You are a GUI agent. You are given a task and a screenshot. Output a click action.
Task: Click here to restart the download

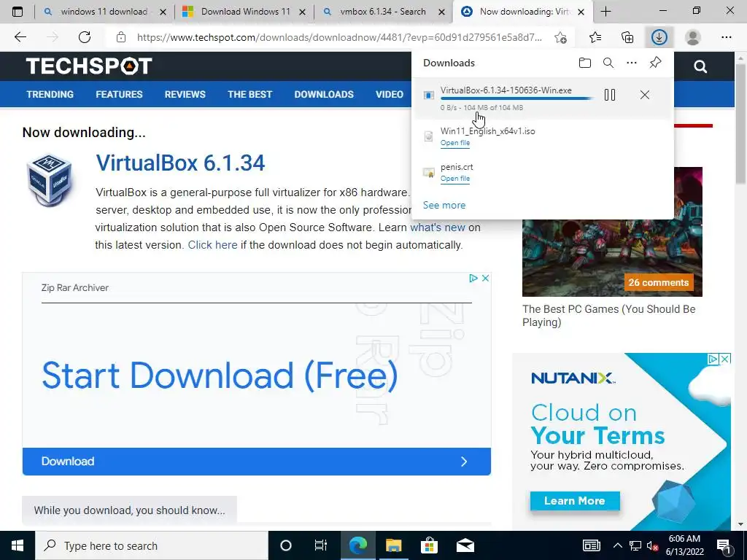212,245
